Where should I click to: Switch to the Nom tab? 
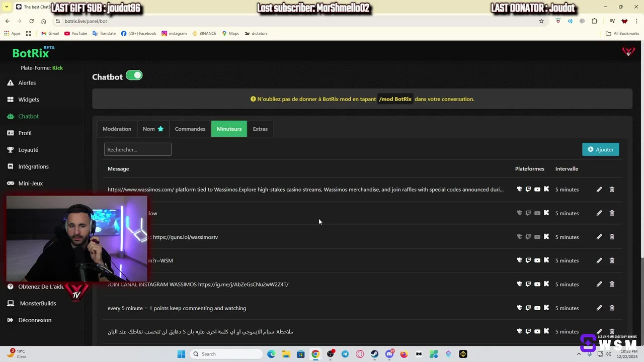tap(153, 129)
